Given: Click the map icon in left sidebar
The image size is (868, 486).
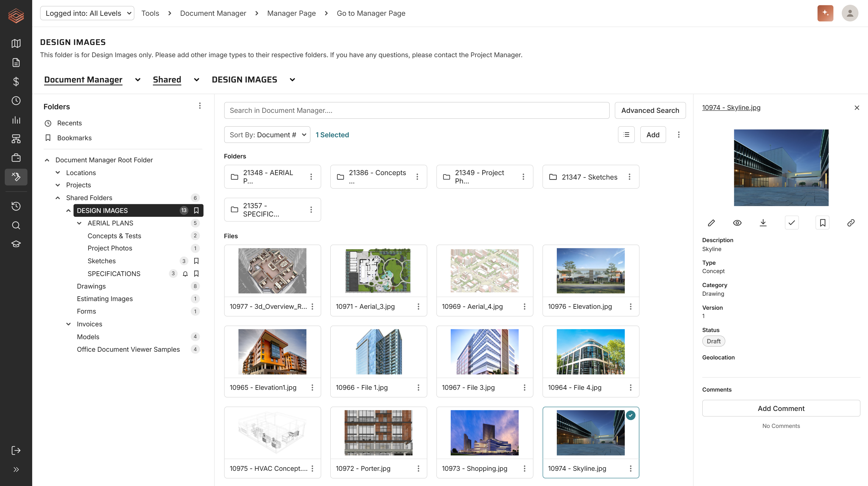Looking at the screenshot, I should pyautogui.click(x=16, y=43).
